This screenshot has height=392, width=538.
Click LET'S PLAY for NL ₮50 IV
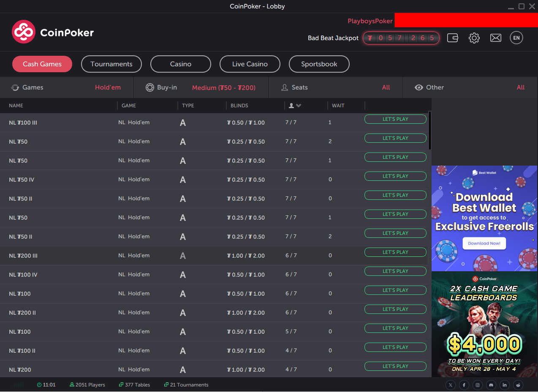[x=395, y=176]
